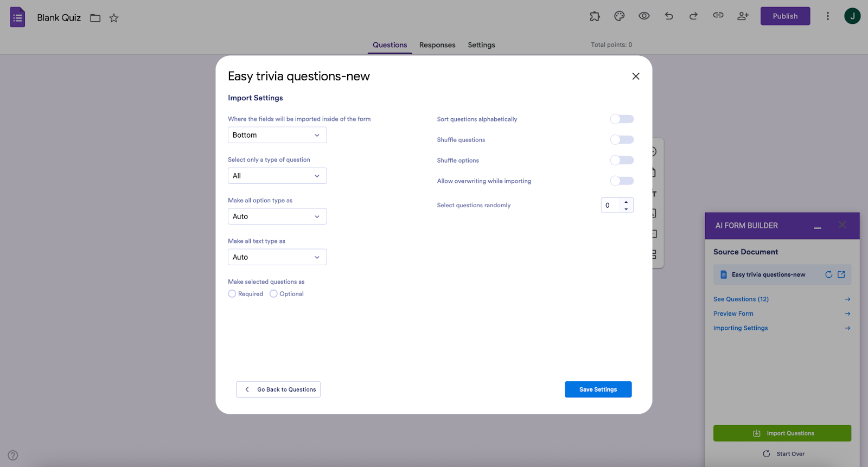Viewport: 868px width, 467px height.
Task: Click the Save Settings button
Action: [597, 389]
